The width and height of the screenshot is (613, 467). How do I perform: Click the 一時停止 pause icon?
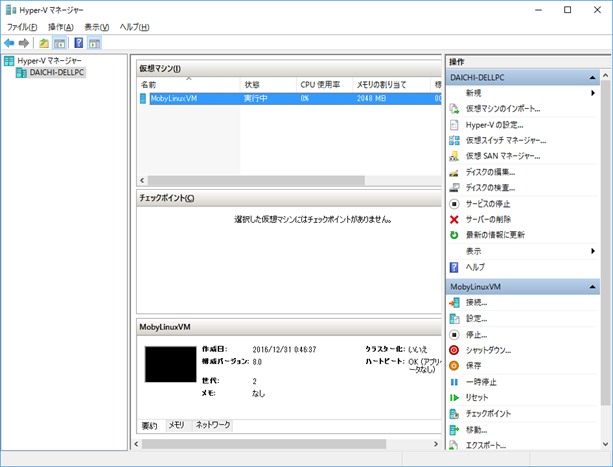tap(454, 382)
